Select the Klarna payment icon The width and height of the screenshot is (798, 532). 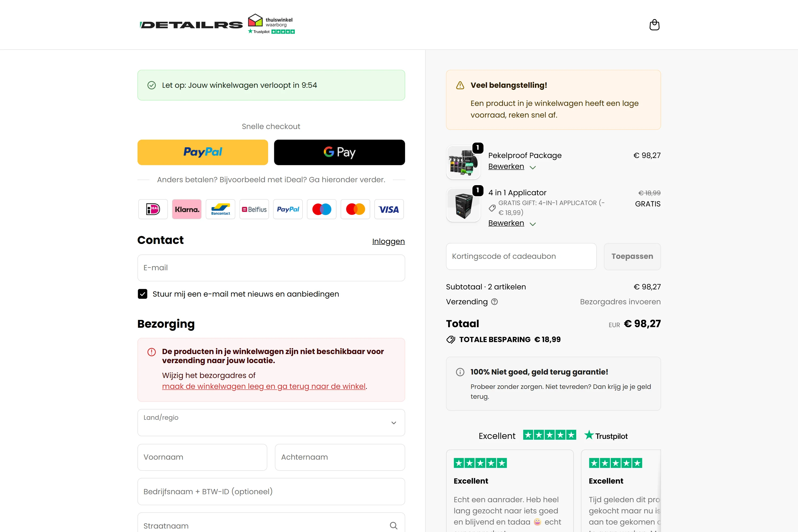tap(187, 209)
